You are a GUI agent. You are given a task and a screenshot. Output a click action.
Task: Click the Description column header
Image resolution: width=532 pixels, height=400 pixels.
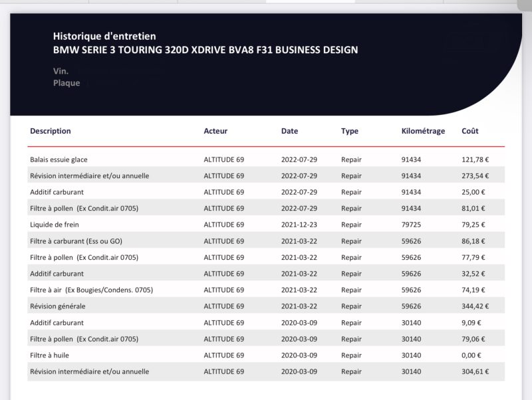point(51,131)
